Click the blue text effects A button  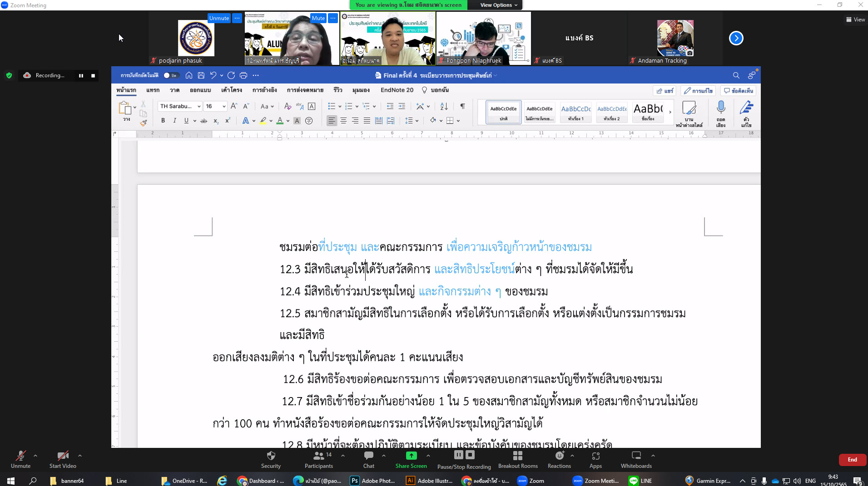click(x=245, y=121)
